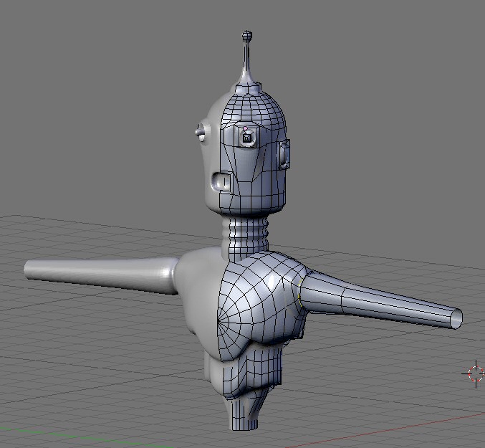Click the open end of the wireframe arm
Screen dimensions: 485x448
coord(456,318)
